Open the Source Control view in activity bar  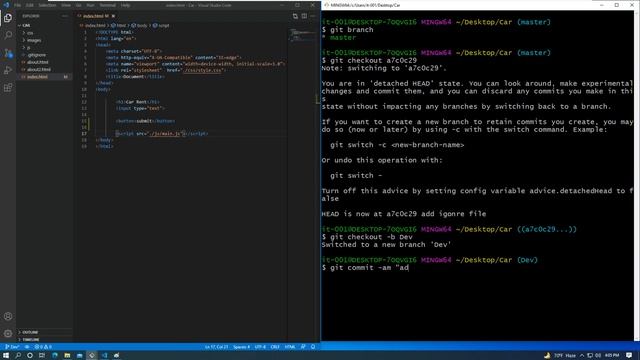click(8, 53)
